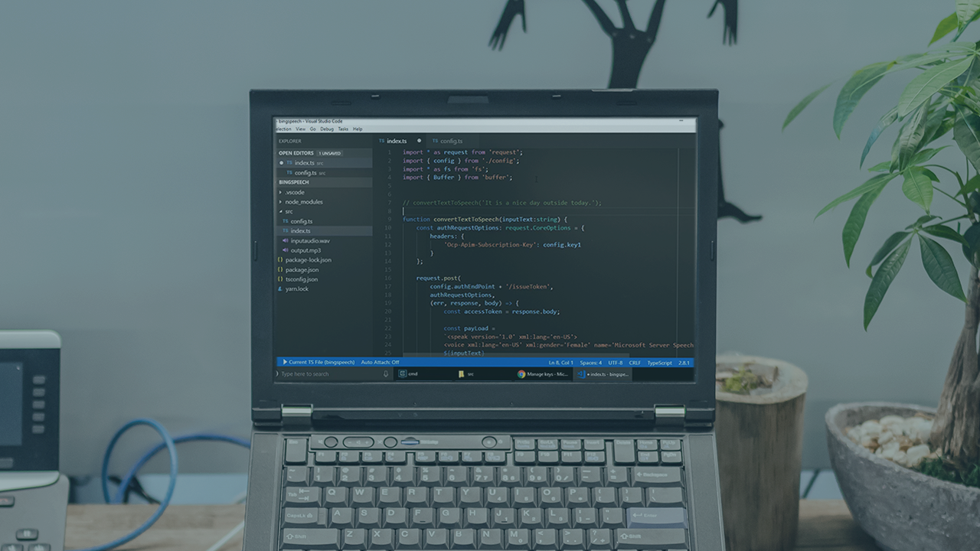
Task: Open the Debug menu
Action: click(327, 129)
